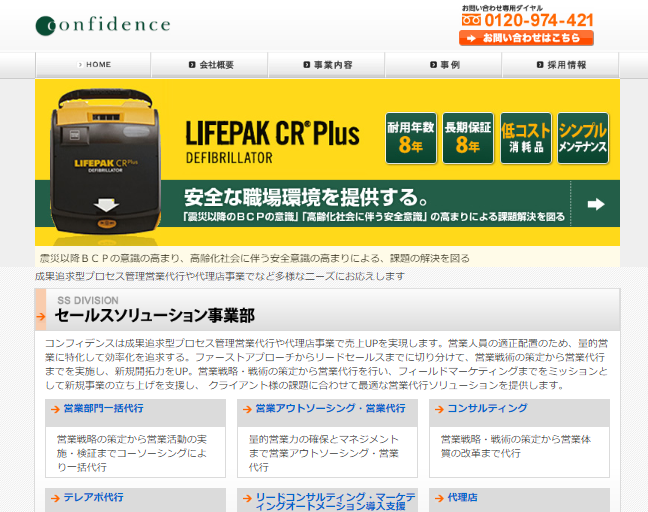The width and height of the screenshot is (648, 512).
Task: Click the confidence logo
Action: (103, 25)
